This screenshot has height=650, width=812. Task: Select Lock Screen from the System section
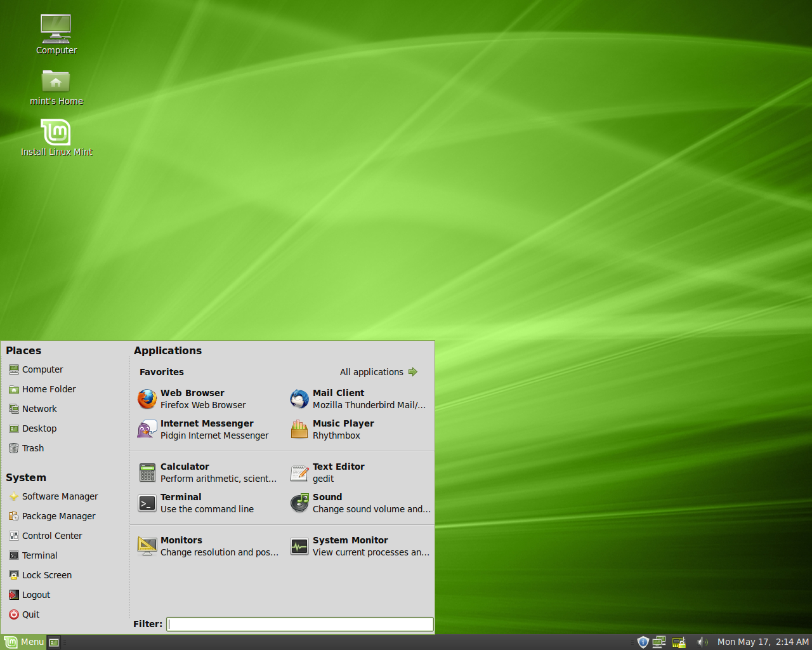pos(47,574)
